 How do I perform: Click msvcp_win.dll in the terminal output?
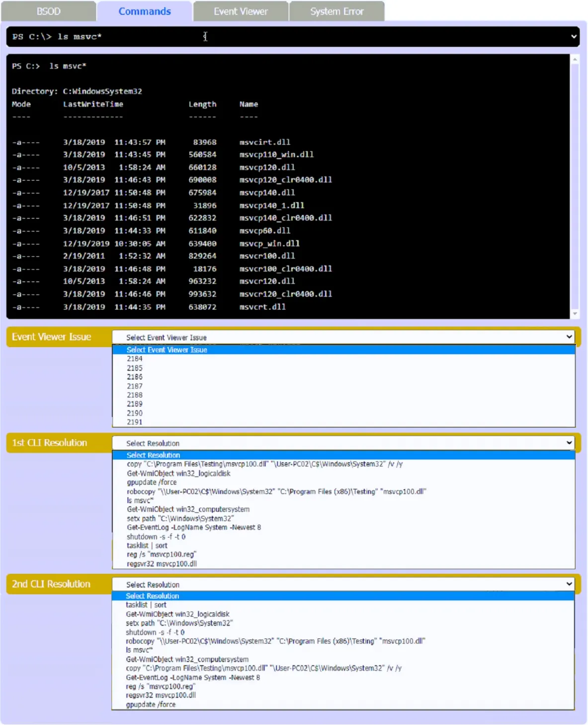269,244
